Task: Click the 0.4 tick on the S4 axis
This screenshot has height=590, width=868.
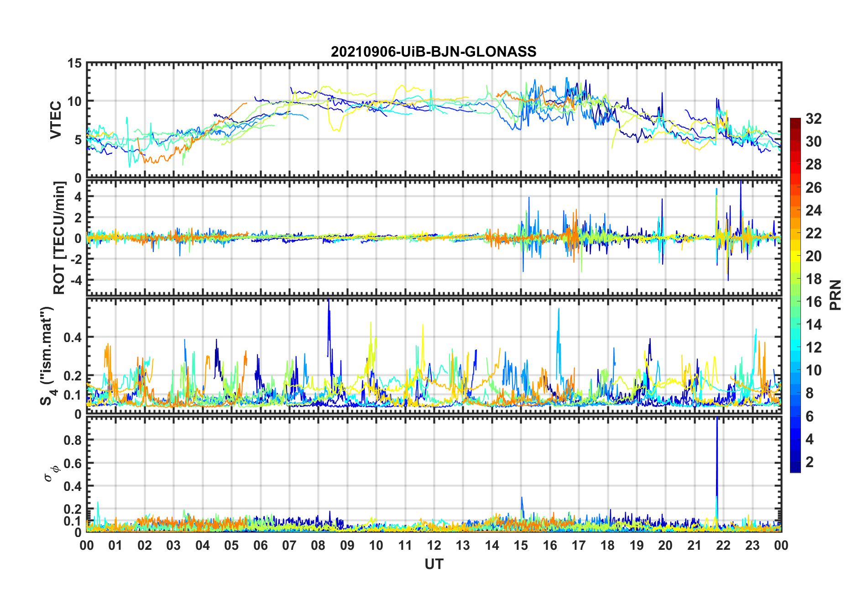Action: 73,337
